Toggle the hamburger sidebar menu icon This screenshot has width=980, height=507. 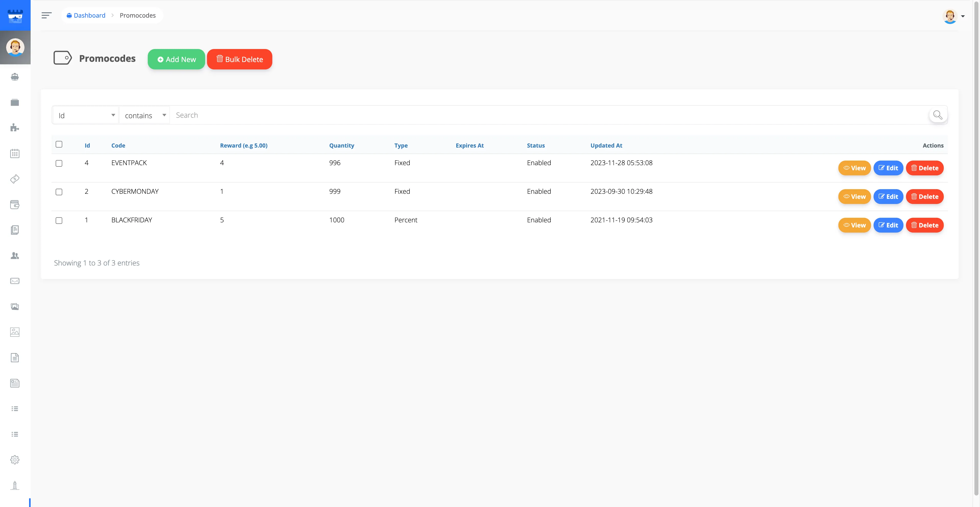point(46,15)
